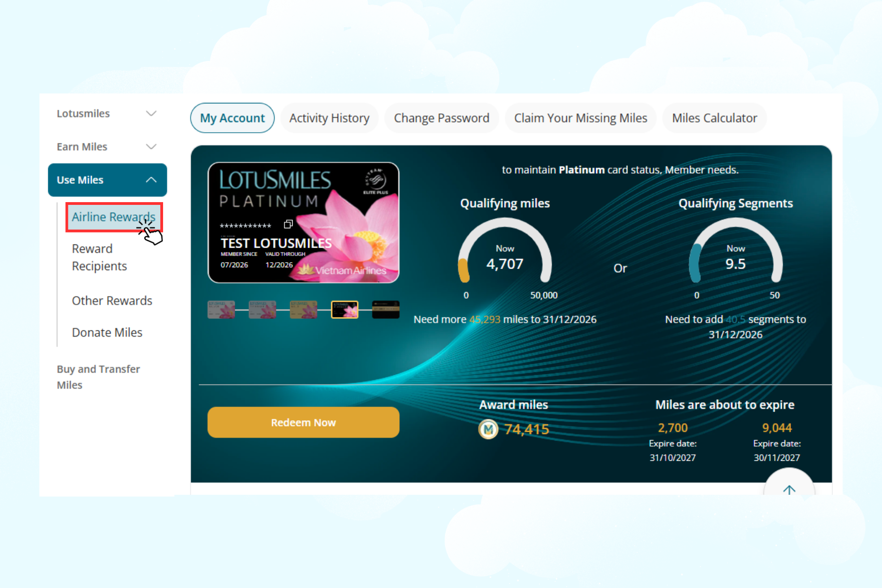Image resolution: width=882 pixels, height=588 pixels.
Task: Open the Reward Recipients link
Action: (99, 257)
